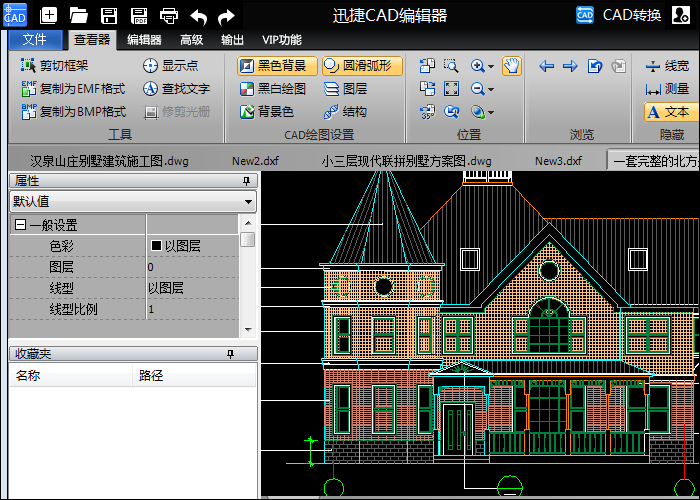Switch to New3.dxf document tab
The image size is (700, 500).
click(x=558, y=161)
